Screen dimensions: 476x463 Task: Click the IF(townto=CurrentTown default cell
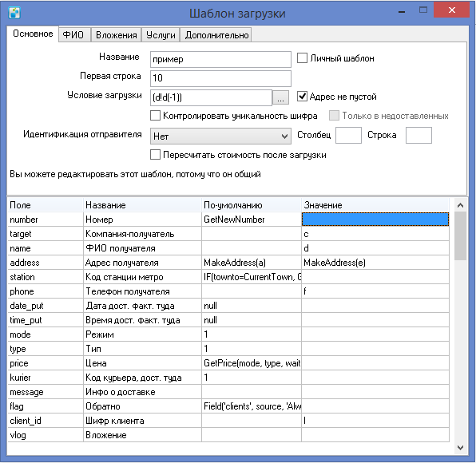pos(252,277)
